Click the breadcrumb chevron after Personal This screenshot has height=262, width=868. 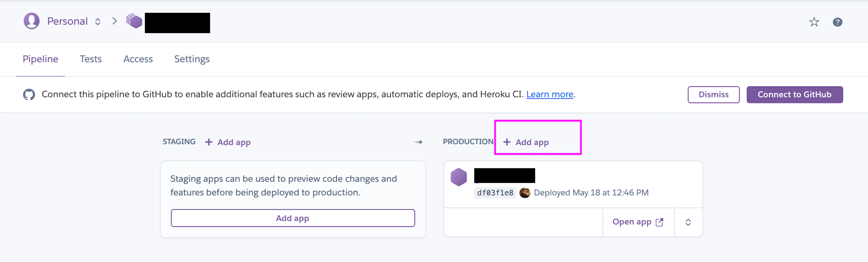(x=115, y=21)
